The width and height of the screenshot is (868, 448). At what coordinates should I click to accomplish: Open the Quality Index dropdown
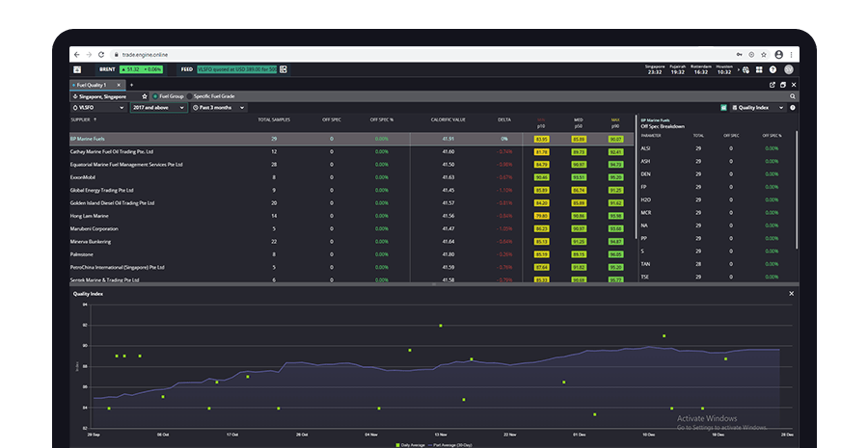[758, 108]
